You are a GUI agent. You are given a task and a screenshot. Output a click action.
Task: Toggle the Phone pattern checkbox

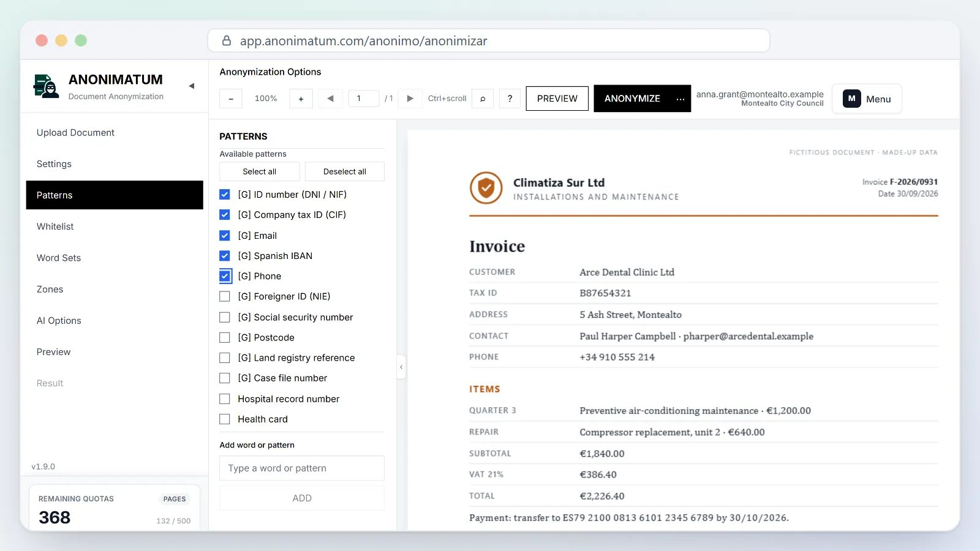pyautogui.click(x=225, y=276)
